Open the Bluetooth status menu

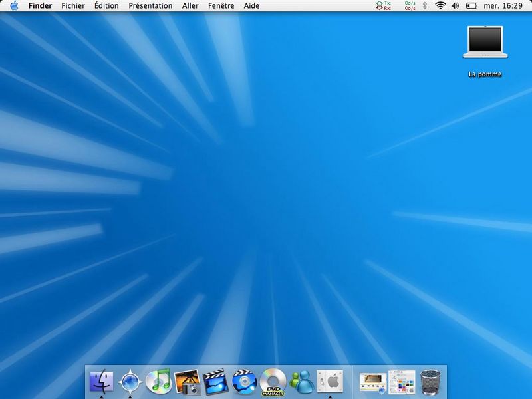tap(425, 5)
